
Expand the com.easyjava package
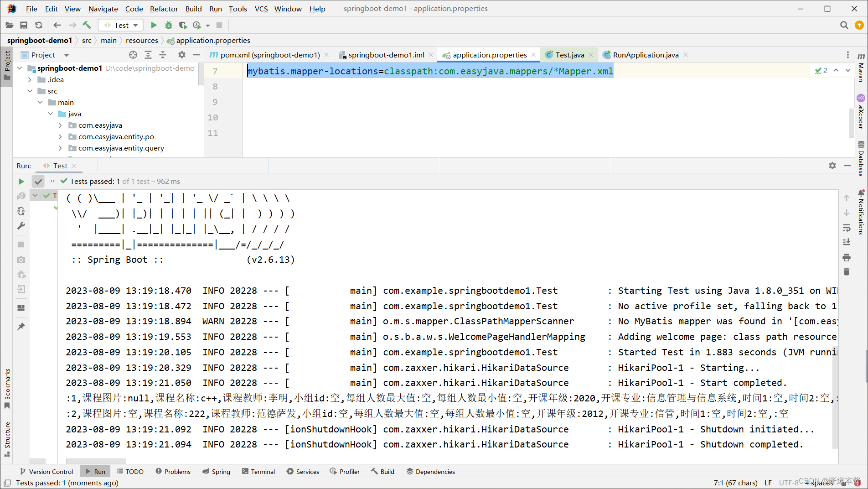click(x=60, y=125)
